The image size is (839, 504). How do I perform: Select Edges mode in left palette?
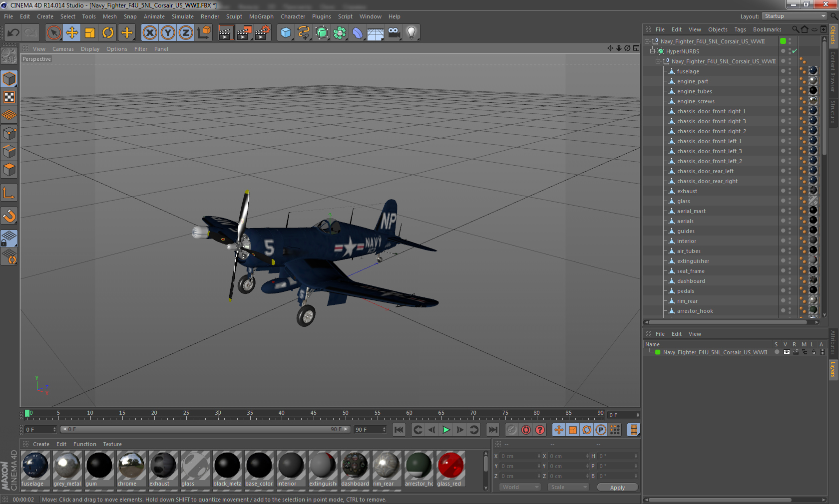pyautogui.click(x=9, y=151)
